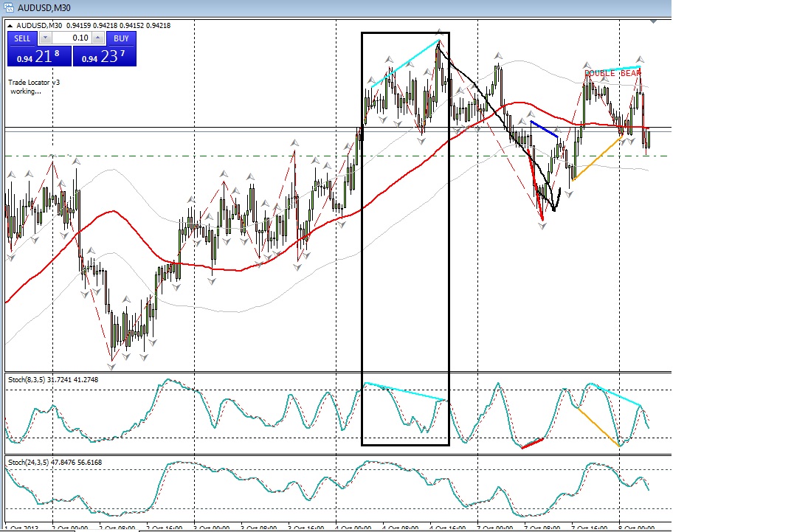Decrease lot volume with the down arrow
Viewport: 794px width, 532px height.
(45, 38)
